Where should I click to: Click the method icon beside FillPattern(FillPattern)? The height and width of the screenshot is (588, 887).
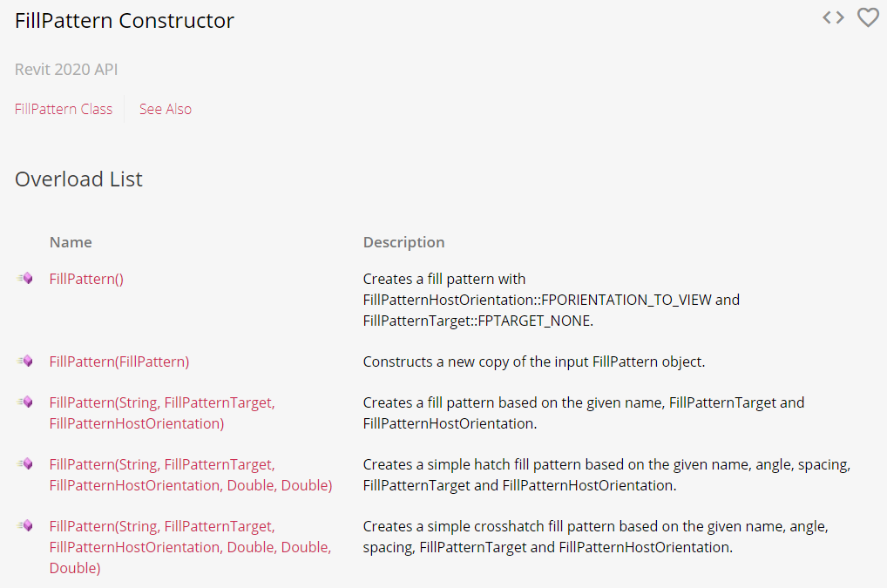tap(25, 361)
